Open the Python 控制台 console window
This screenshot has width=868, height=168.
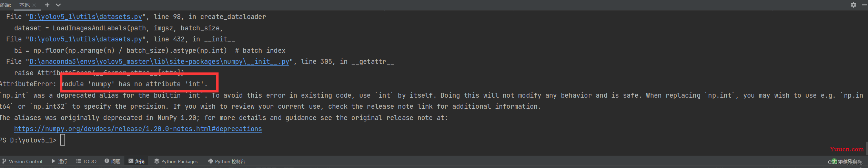click(226, 161)
